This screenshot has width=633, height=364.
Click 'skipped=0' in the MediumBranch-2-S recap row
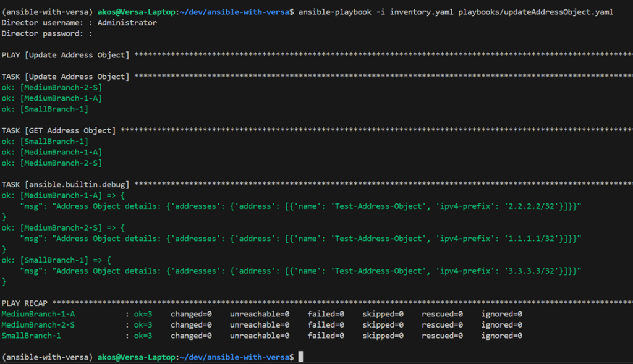(x=383, y=325)
